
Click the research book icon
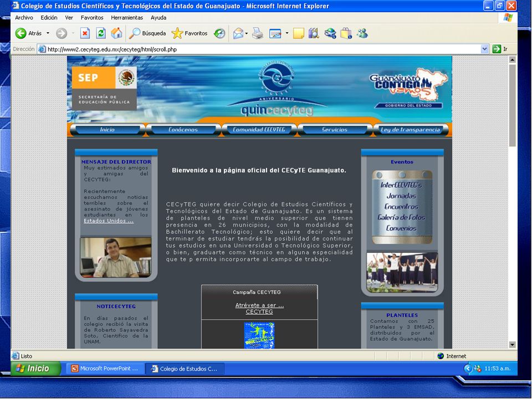point(314,33)
